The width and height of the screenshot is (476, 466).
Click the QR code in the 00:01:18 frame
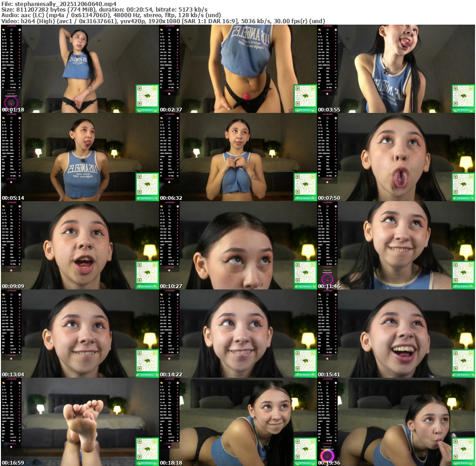[x=147, y=96]
